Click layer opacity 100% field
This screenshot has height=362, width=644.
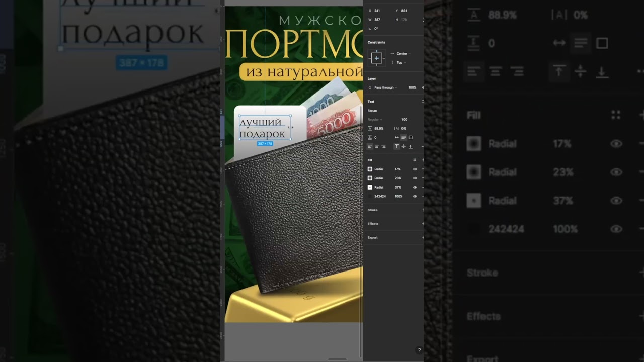click(x=412, y=88)
